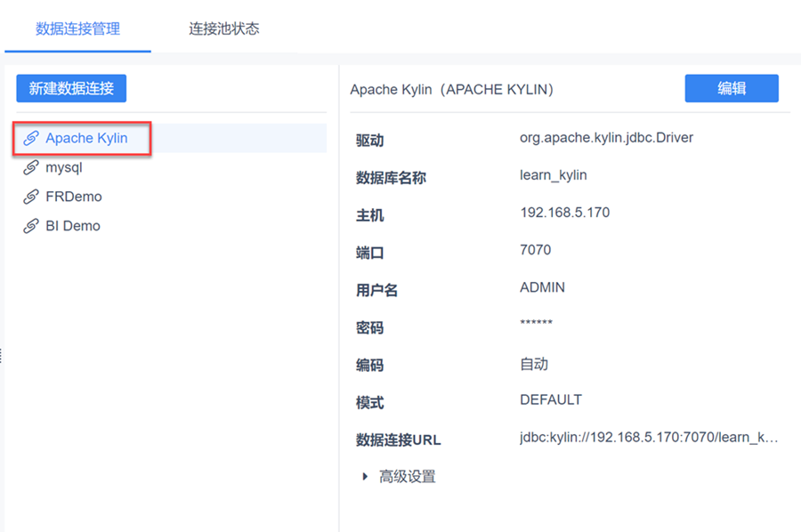Image resolution: width=801 pixels, height=532 pixels.
Task: Click the username value ADMIN
Action: point(543,287)
